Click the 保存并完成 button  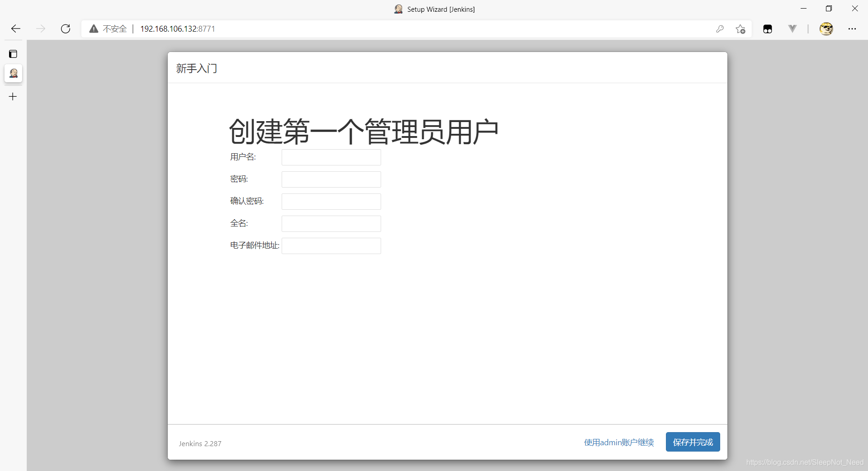(x=693, y=442)
